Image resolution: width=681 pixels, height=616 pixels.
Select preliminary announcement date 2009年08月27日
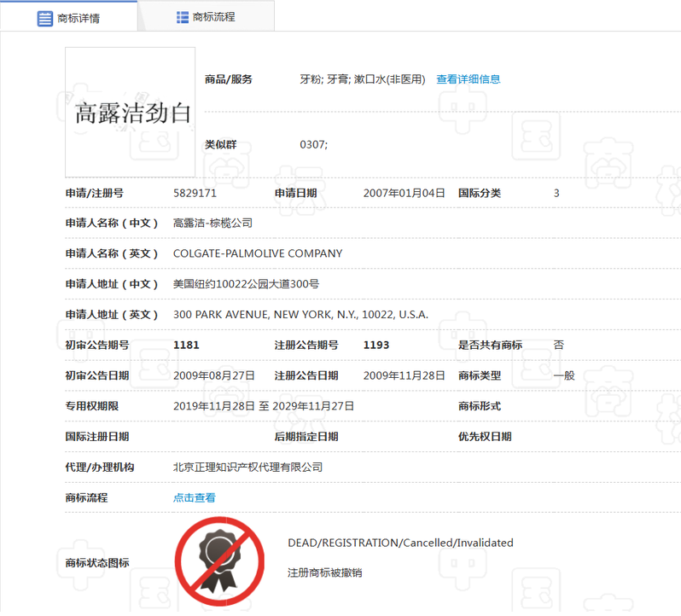[x=213, y=375]
